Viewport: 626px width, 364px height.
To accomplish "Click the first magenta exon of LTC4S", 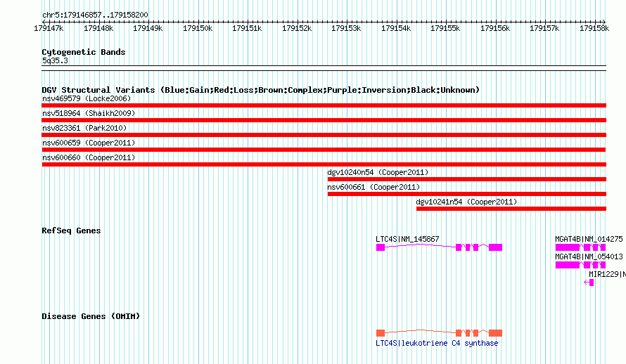I will click(x=381, y=247).
